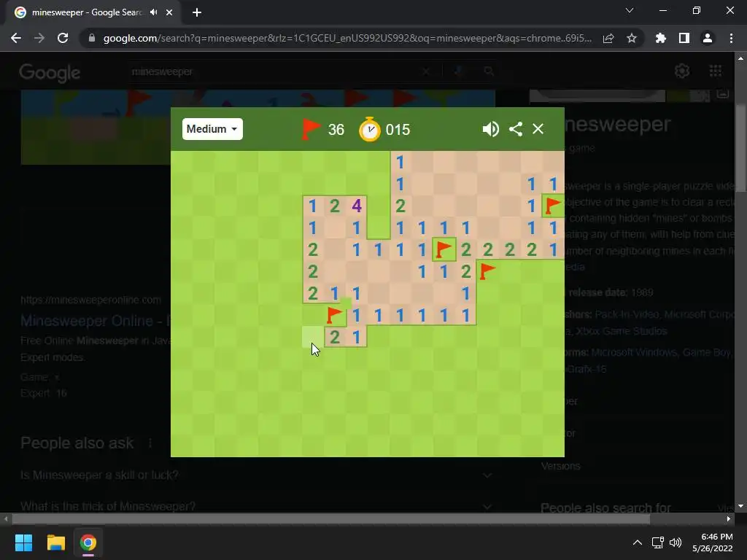The height and width of the screenshot is (560, 747).
Task: Open the Windows Start menu
Action: point(23,542)
